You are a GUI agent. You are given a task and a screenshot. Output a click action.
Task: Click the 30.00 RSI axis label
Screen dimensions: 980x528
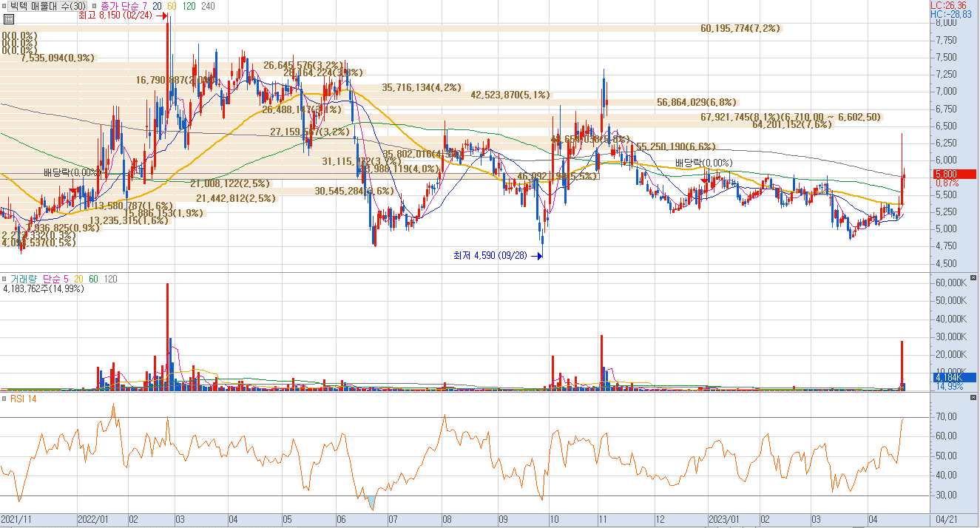947,495
